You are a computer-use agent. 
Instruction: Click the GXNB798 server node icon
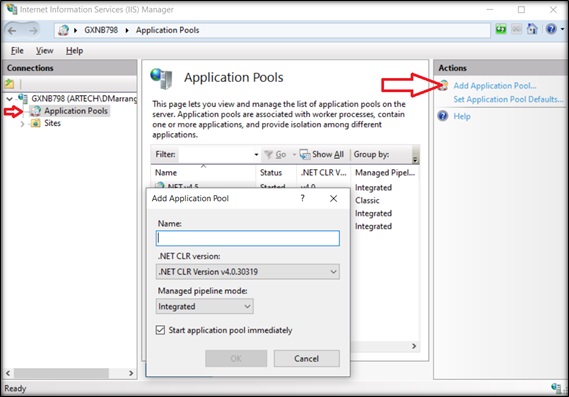coord(22,98)
